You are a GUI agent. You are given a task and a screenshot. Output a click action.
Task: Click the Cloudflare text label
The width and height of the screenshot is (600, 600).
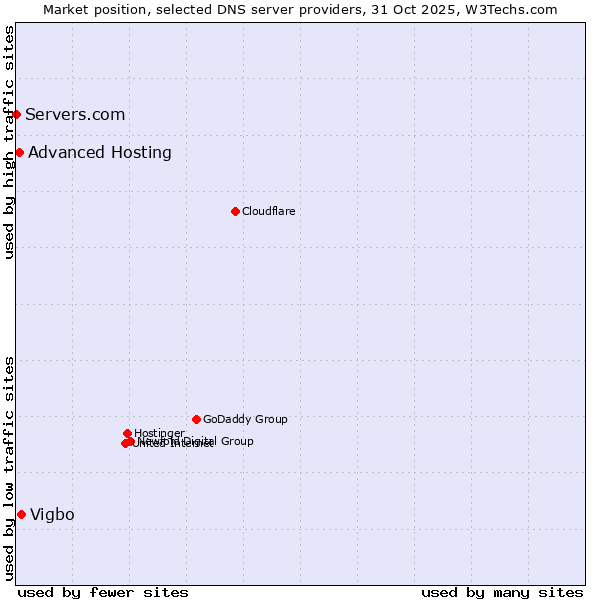[x=268, y=212]
